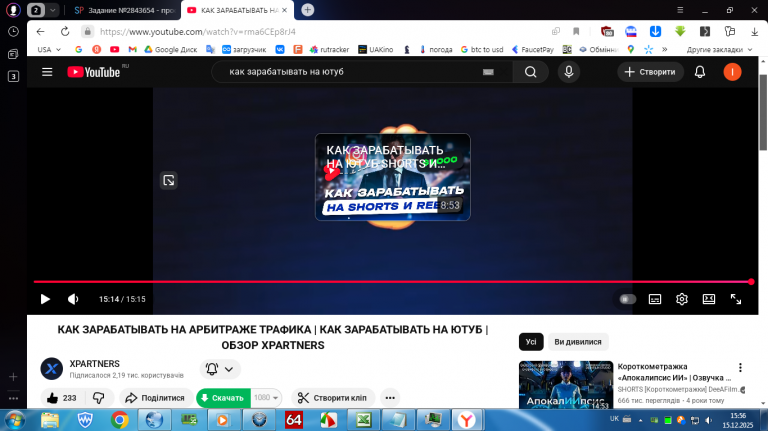Show more bookmarks with the double chevron
The width and height of the screenshot is (768, 431).
[665, 49]
